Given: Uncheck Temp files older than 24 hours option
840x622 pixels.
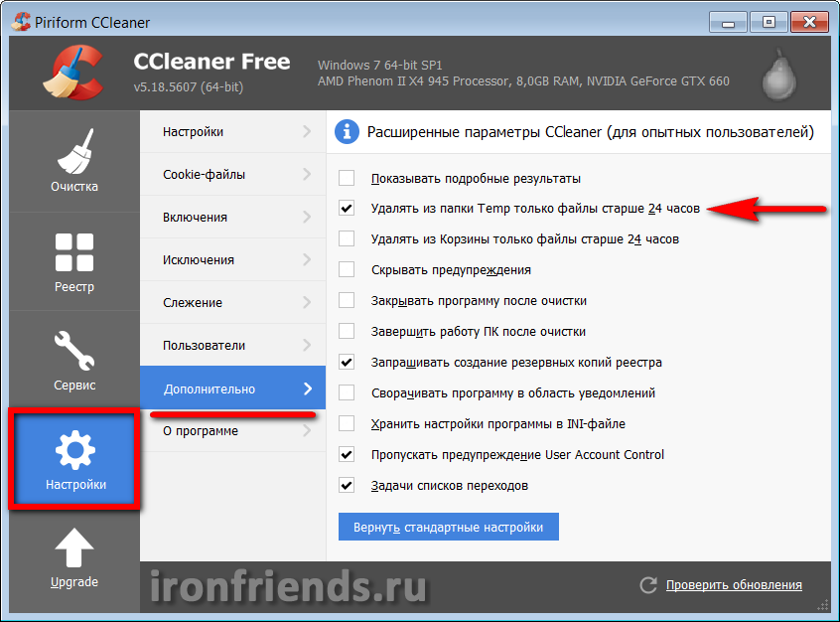Looking at the screenshot, I should coord(347,208).
